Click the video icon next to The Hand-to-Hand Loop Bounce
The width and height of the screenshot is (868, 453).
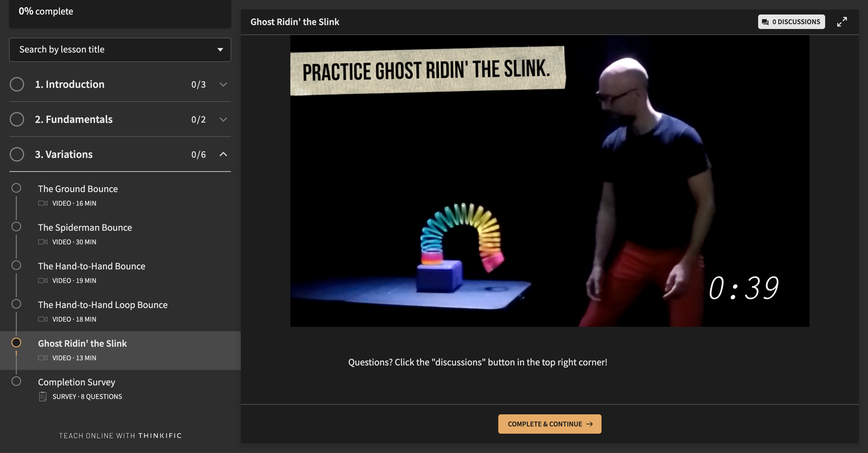pyautogui.click(x=43, y=319)
